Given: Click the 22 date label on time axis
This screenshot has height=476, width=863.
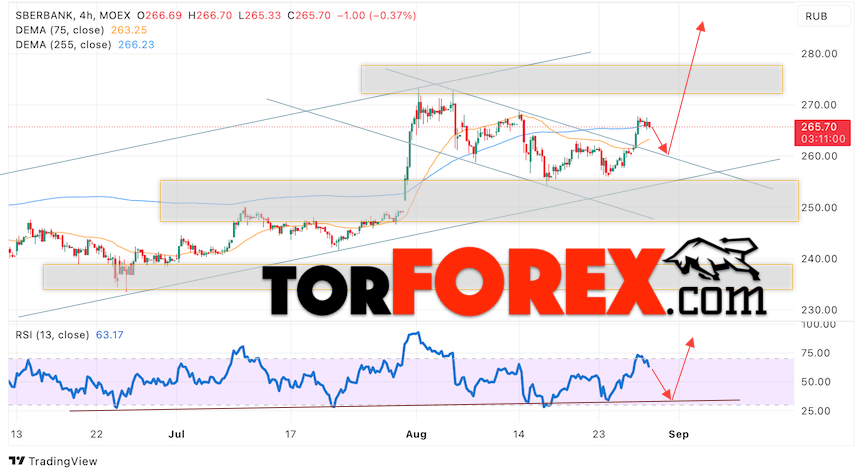Looking at the screenshot, I should (x=96, y=434).
